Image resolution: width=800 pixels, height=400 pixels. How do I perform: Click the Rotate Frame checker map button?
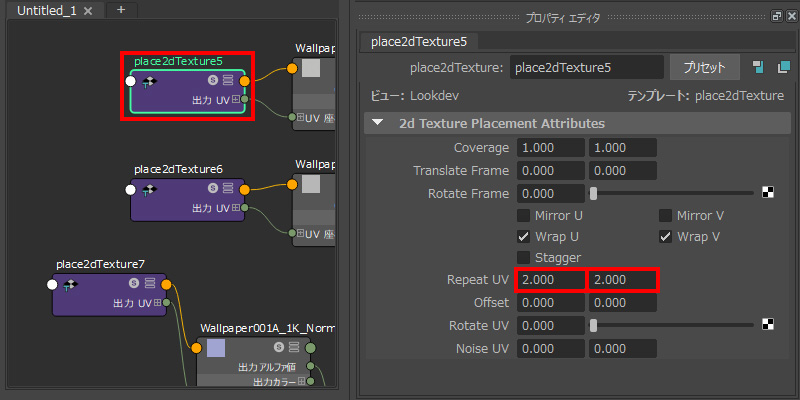768,193
